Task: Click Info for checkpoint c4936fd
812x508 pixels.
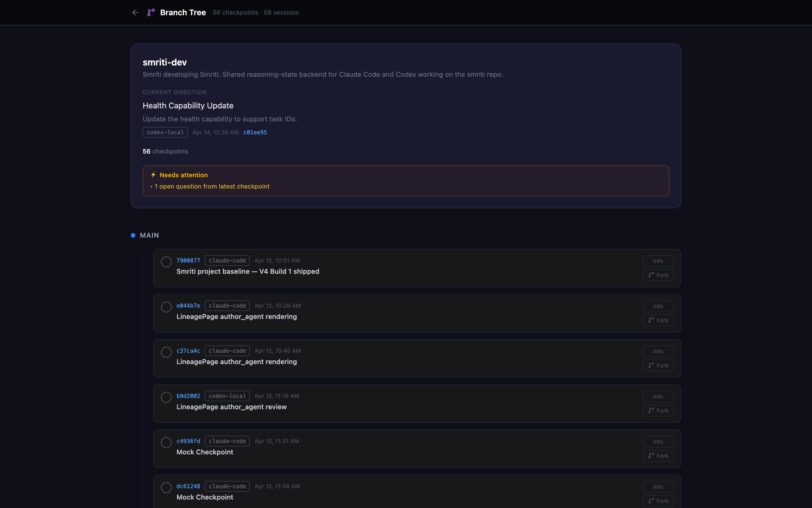Action: [658, 442]
